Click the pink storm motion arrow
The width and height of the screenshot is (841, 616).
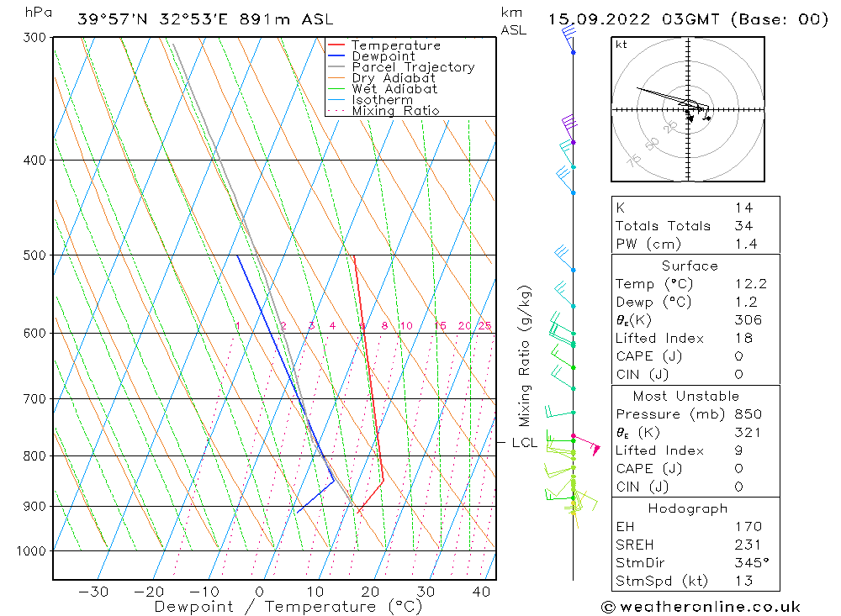[587, 444]
